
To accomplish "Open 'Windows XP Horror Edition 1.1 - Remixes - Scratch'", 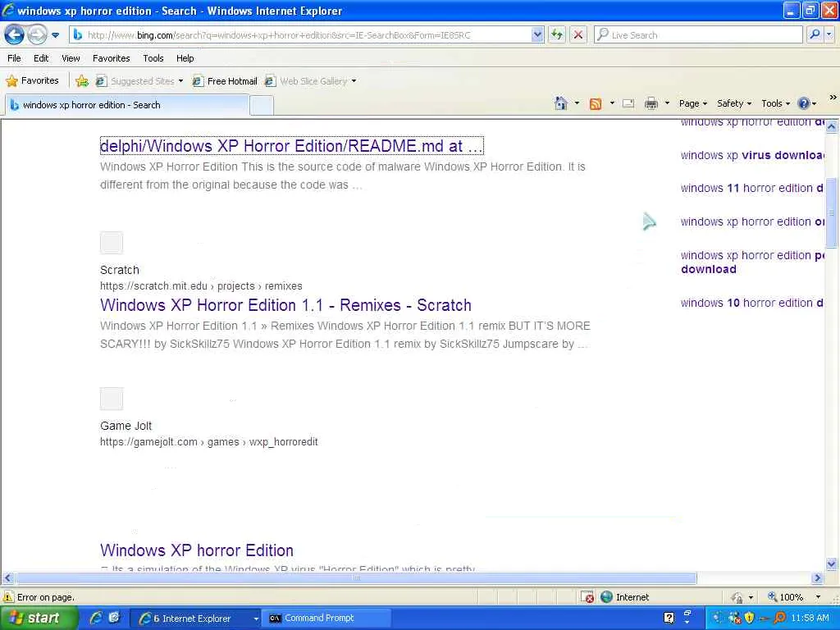I will [285, 305].
